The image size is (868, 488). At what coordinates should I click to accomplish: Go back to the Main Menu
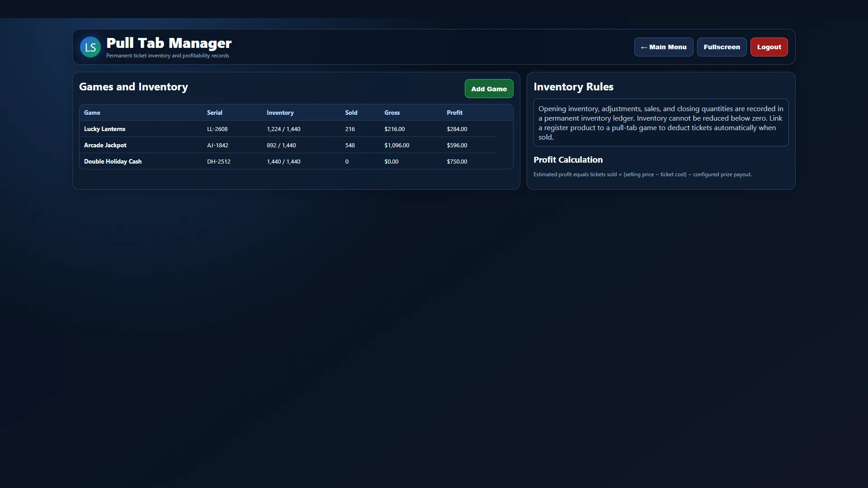pyautogui.click(x=664, y=47)
